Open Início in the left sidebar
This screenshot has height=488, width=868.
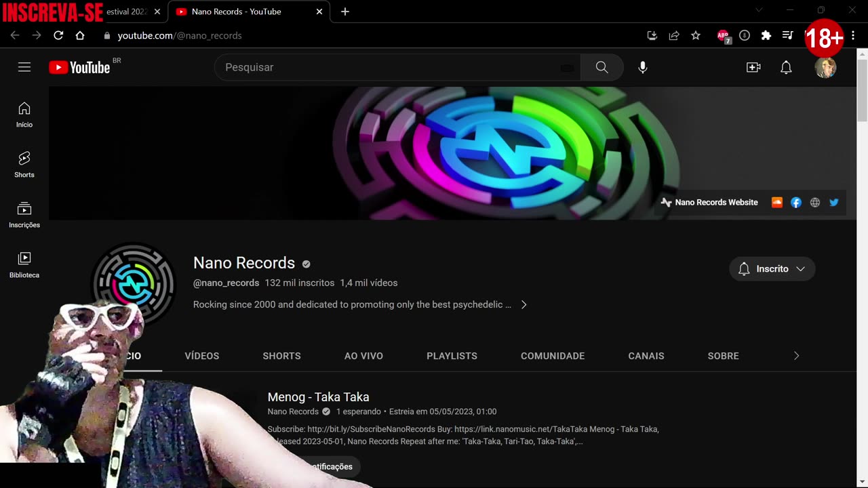tap(24, 115)
